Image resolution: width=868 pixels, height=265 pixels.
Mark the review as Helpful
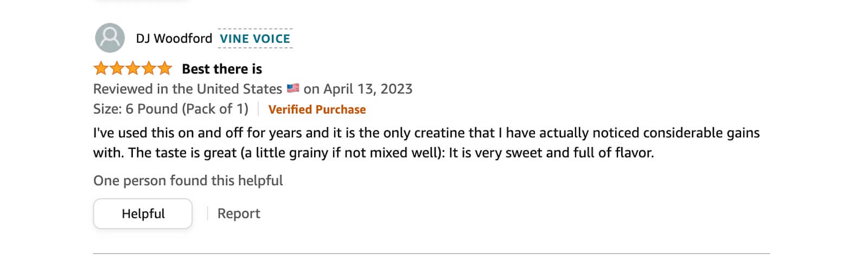[x=143, y=213]
